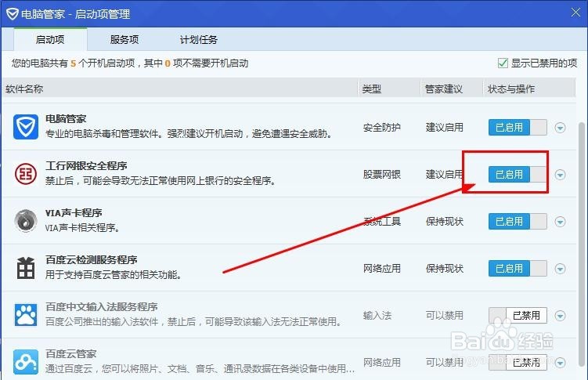This screenshot has height=380, width=588.
Task: Click 建议启用 suggestion in 电脑管家 row
Action: [x=445, y=128]
